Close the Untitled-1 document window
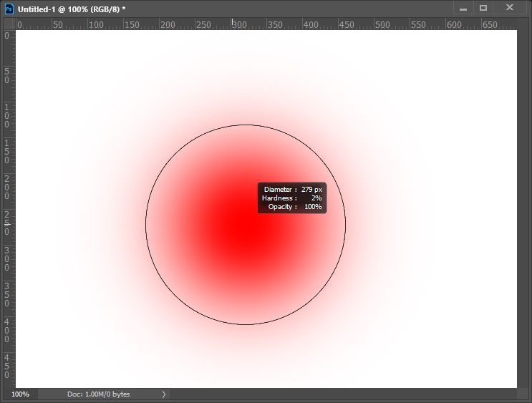The width and height of the screenshot is (532, 403). 510,7
